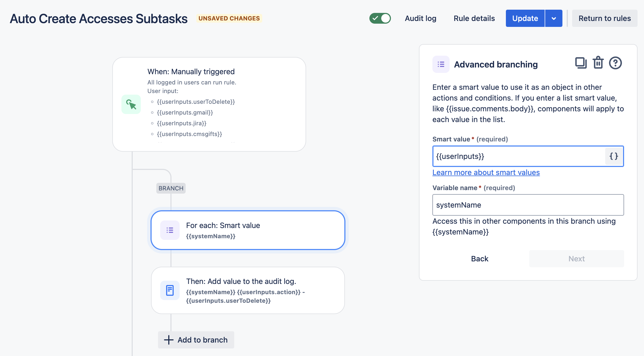Insert smart value with curly braces icon

coord(614,156)
